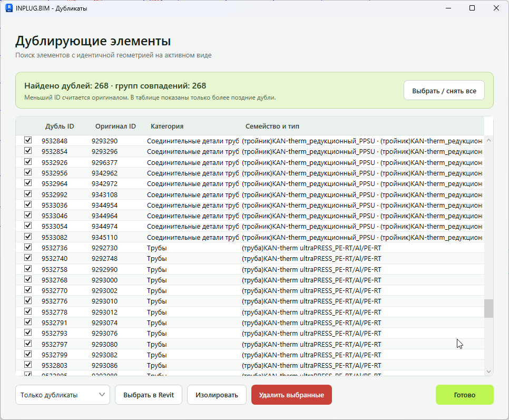Click the red 'Удалить выбранные' button
Viewport: 509px width, 420px height.
[x=291, y=395]
